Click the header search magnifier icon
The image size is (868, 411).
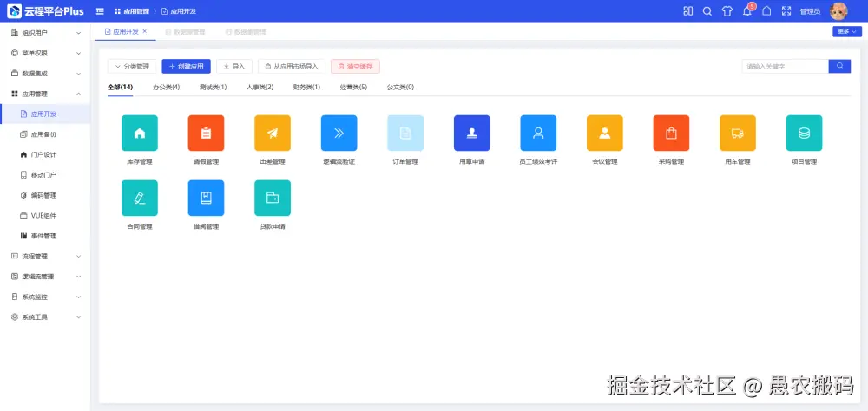pos(707,11)
